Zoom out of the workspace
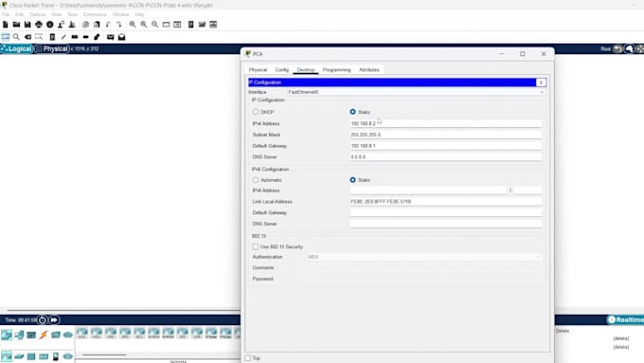 tap(154, 25)
